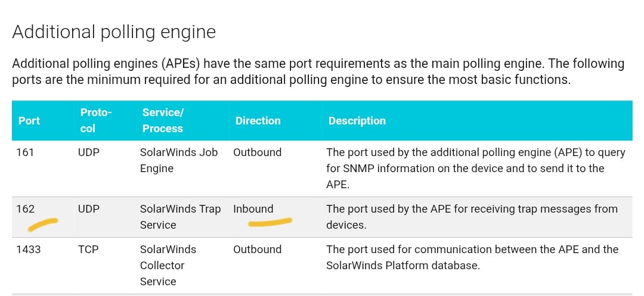The width and height of the screenshot is (644, 296).
Task: Click the port 161 cell
Action: point(26,152)
